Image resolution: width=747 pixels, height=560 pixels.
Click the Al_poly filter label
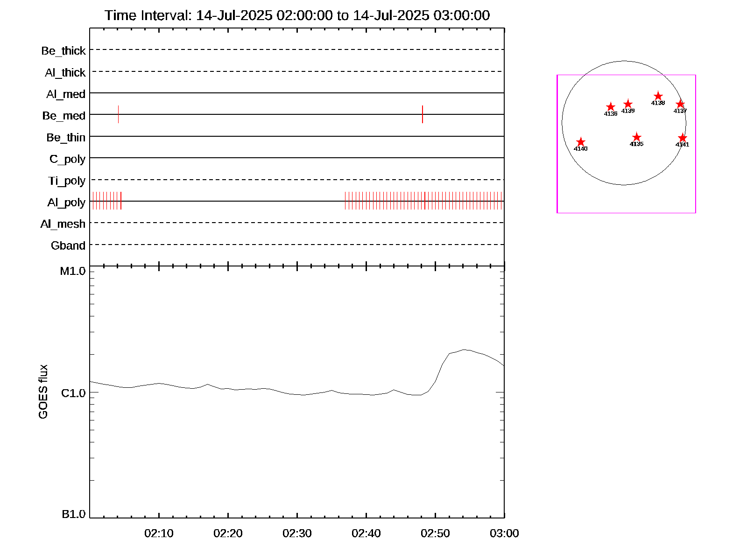[66, 203]
